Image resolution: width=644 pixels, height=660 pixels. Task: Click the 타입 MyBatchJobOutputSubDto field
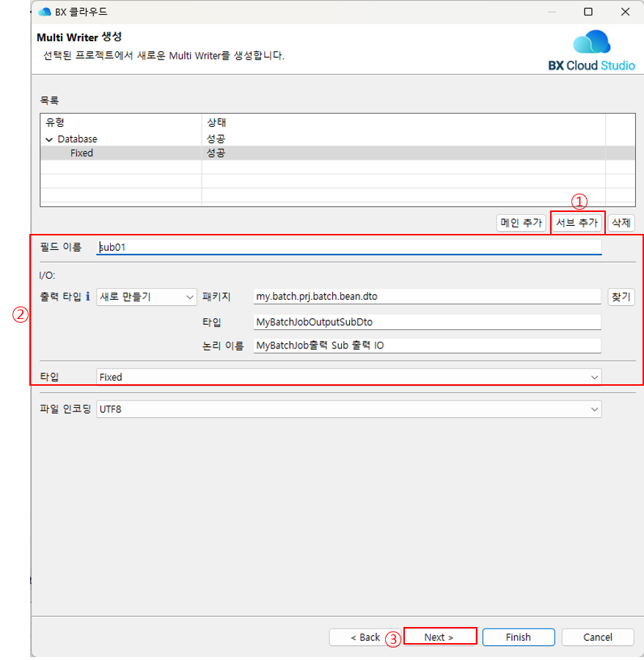(426, 322)
